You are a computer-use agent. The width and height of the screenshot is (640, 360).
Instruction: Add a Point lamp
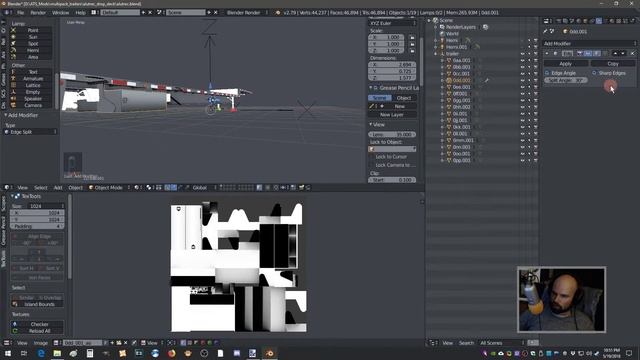pyautogui.click(x=31, y=30)
